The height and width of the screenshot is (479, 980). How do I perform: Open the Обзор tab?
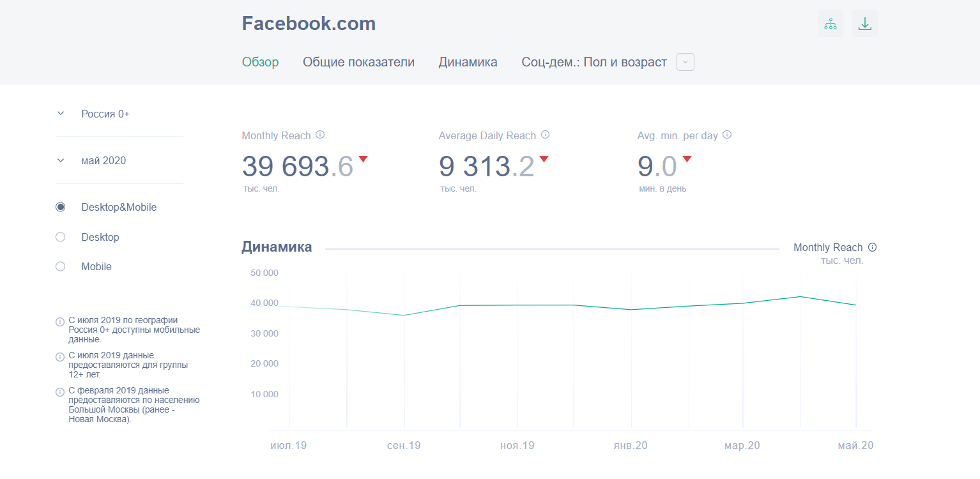260,62
